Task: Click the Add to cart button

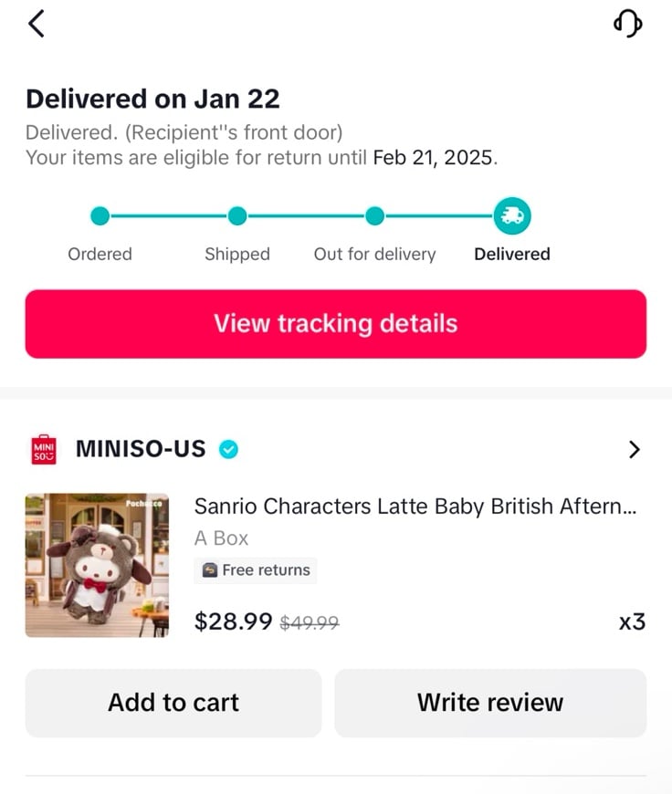Action: (x=173, y=703)
